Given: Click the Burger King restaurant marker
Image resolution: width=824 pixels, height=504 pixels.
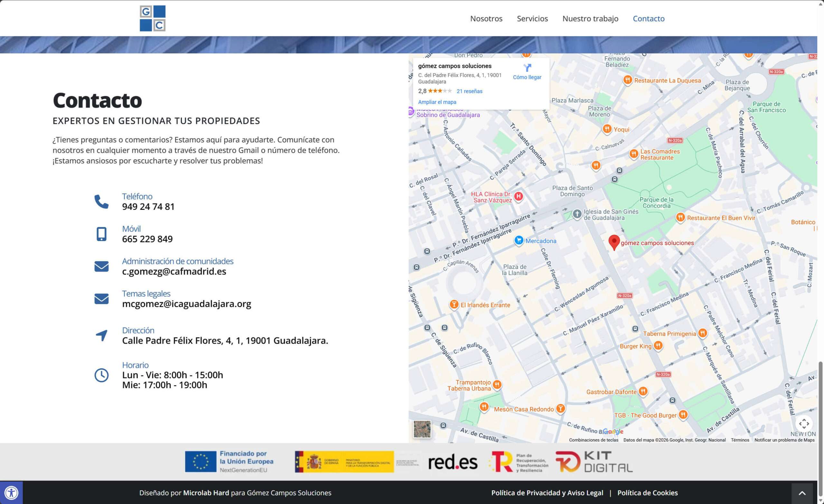Looking at the screenshot, I should (x=658, y=345).
